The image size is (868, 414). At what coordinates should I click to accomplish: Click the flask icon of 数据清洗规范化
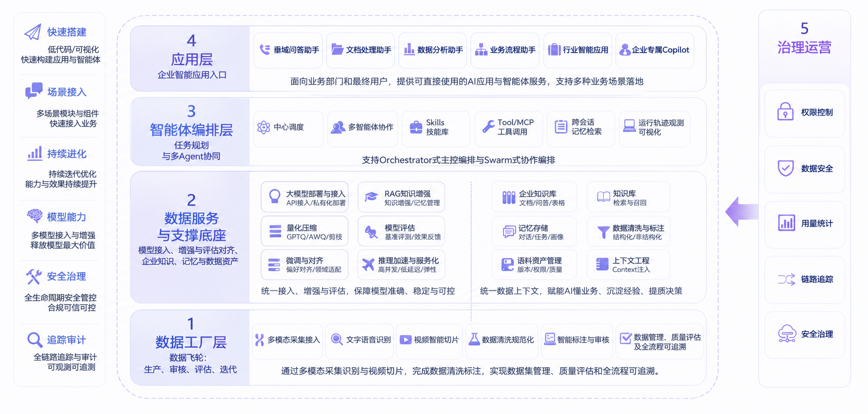point(474,339)
